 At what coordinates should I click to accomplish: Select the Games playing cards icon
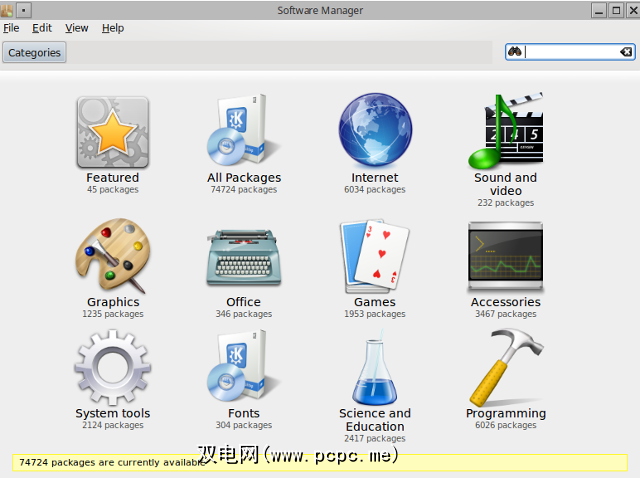tap(374, 256)
